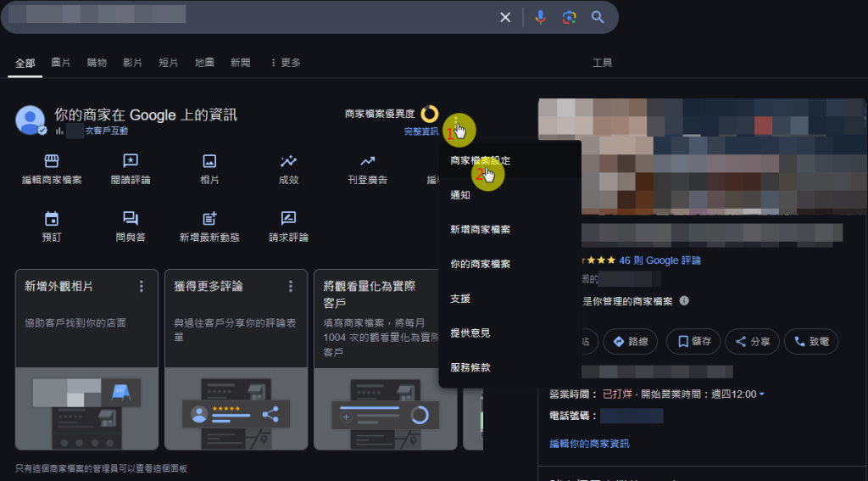Switch to the 購物 tab
The image size is (868, 481).
click(97, 63)
